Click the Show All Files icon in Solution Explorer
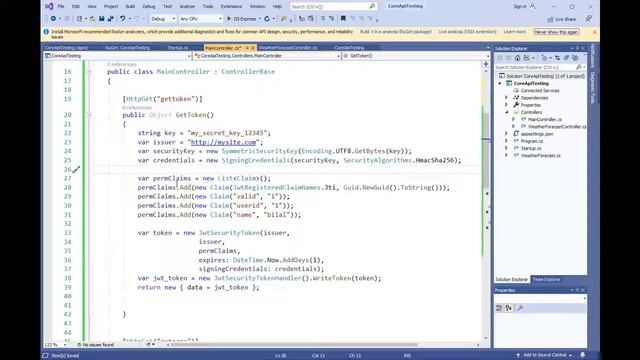The width and height of the screenshot is (640, 360). pyautogui.click(x=575, y=58)
